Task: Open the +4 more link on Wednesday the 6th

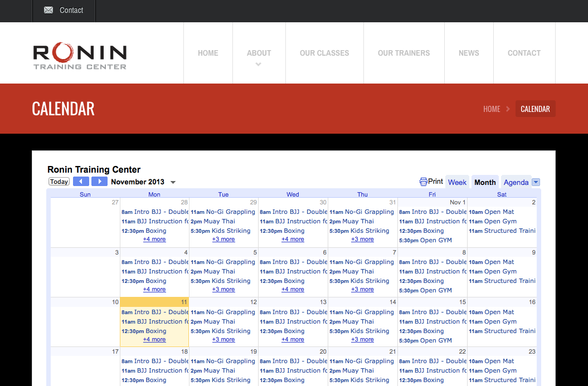Action: click(x=293, y=289)
